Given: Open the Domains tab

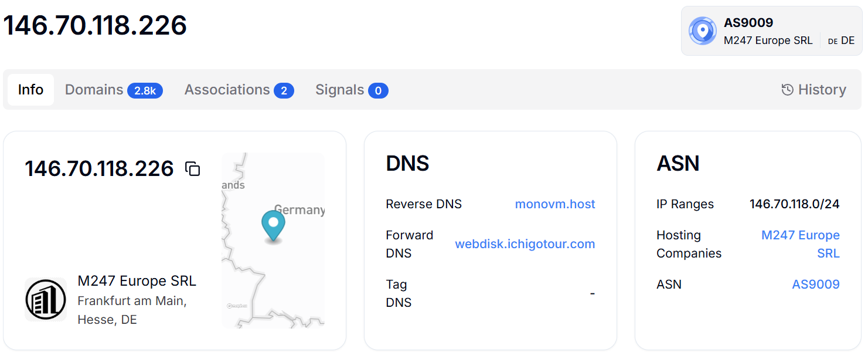Looking at the screenshot, I should point(114,90).
